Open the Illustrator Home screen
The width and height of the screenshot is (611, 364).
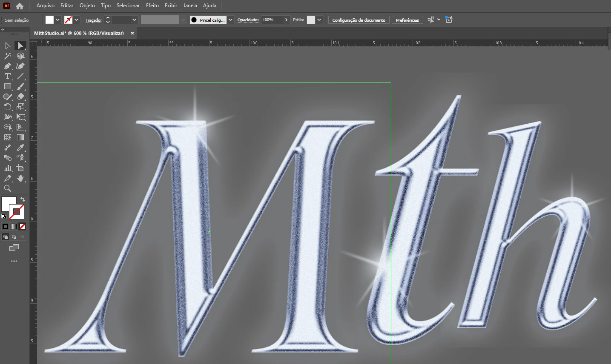[20, 6]
